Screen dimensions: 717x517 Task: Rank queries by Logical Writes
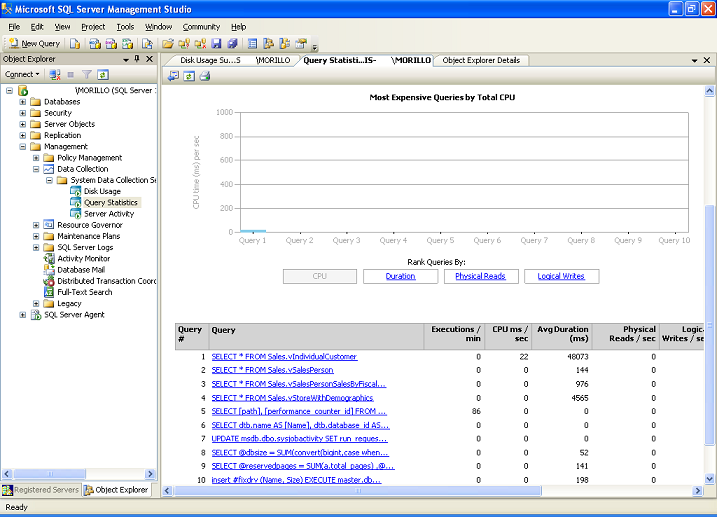click(561, 276)
